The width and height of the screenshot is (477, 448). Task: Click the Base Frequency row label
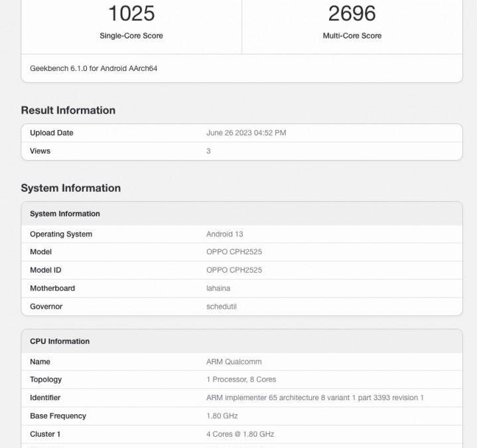click(58, 416)
